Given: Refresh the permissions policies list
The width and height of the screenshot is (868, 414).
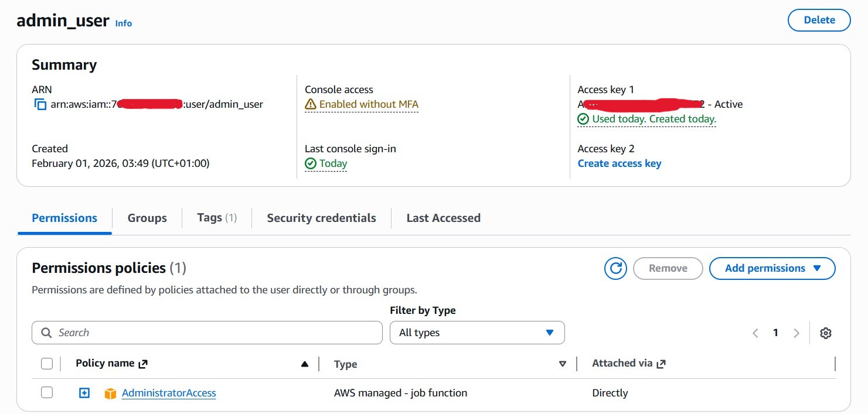Looking at the screenshot, I should click(x=615, y=268).
